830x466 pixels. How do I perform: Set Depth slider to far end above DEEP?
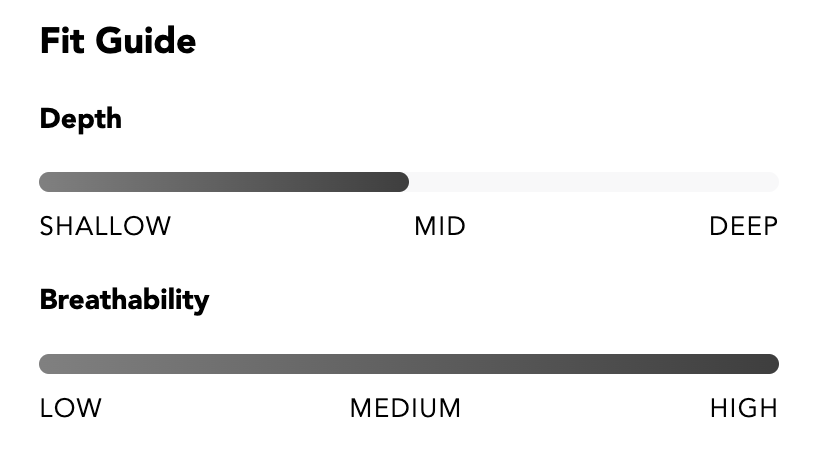click(x=772, y=182)
